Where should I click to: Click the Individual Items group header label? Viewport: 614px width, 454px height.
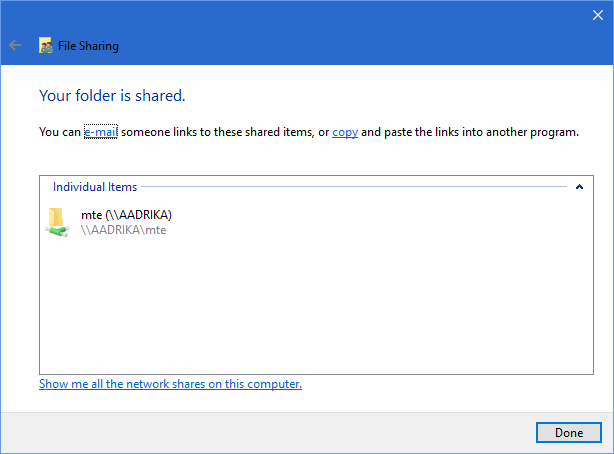(95, 187)
